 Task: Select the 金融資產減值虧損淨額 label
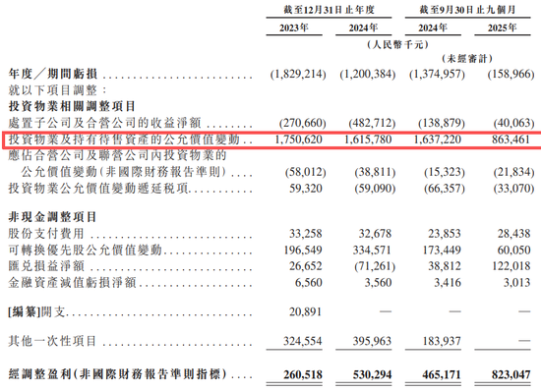72,283
